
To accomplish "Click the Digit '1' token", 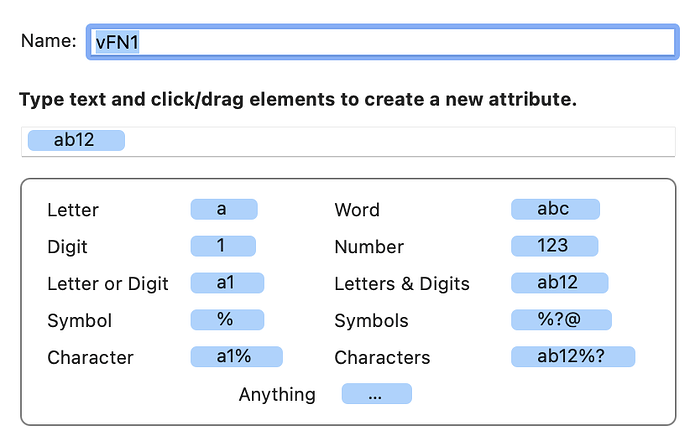I will [223, 246].
